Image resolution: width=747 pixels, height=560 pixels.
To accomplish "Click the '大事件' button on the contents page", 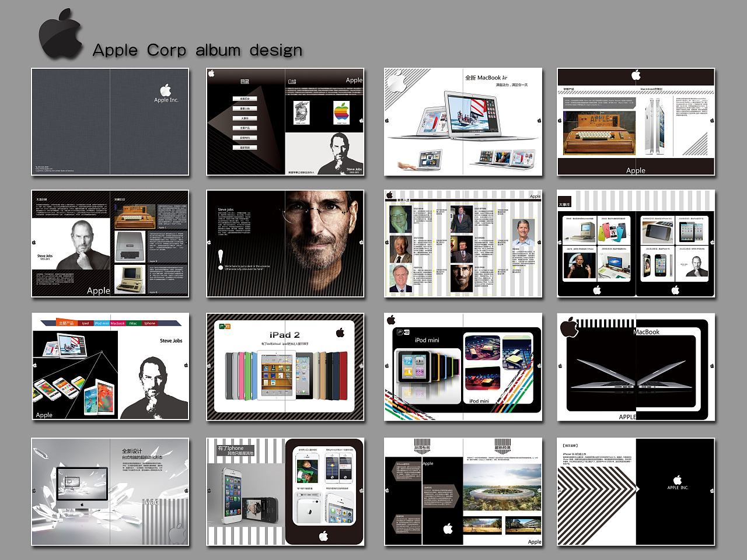I will point(245,118).
